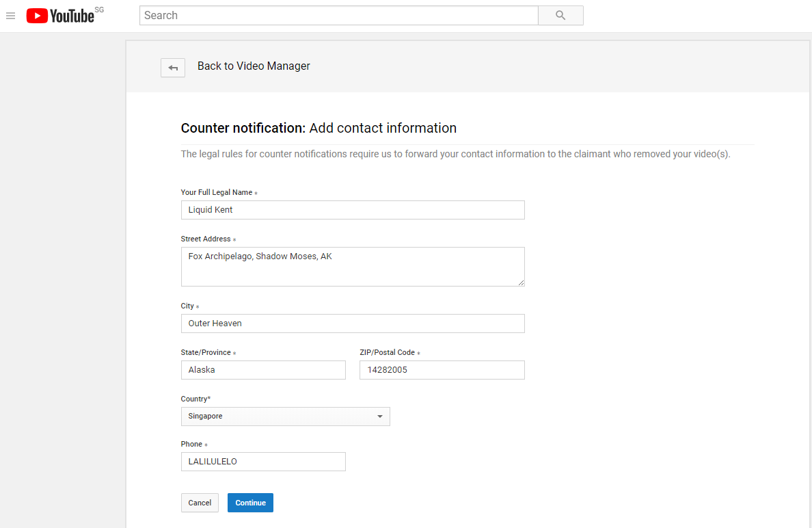Viewport: 812px width, 528px height.
Task: Click the 'Country*' label
Action: (x=195, y=399)
